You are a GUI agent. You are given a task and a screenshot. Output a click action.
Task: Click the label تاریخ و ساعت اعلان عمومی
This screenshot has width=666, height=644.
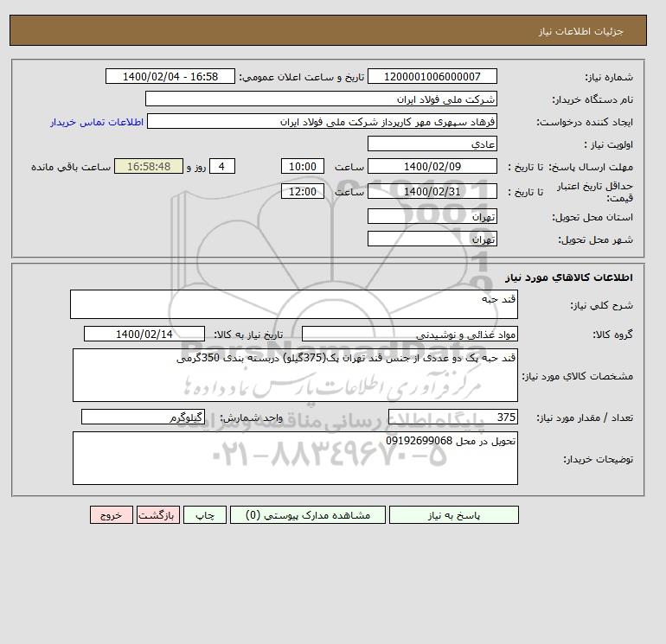pos(302,77)
